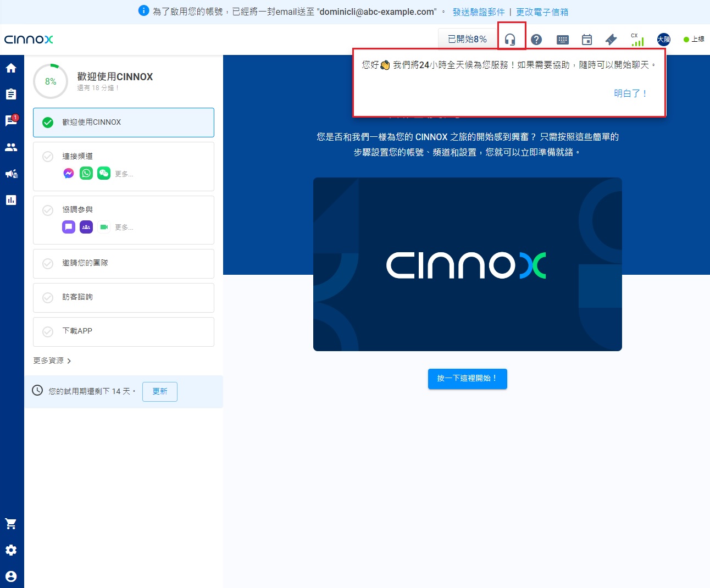Click the WhatsApp channel icon

(x=86, y=174)
